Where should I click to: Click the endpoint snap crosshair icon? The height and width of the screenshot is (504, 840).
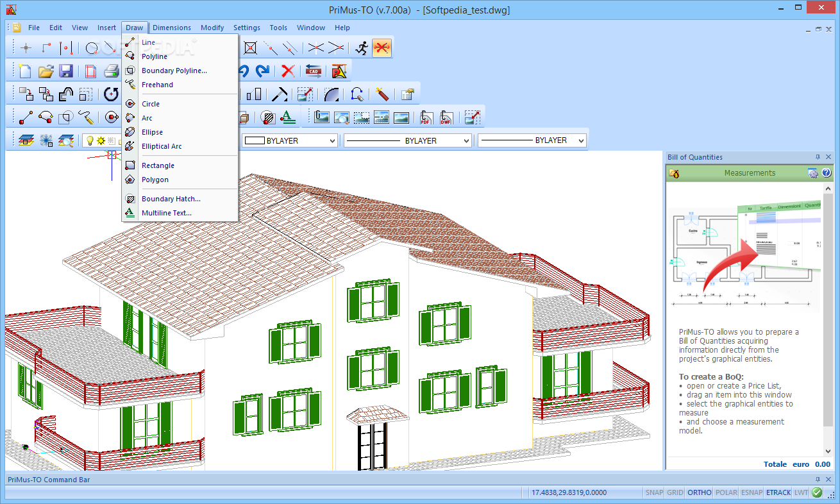tap(26, 47)
